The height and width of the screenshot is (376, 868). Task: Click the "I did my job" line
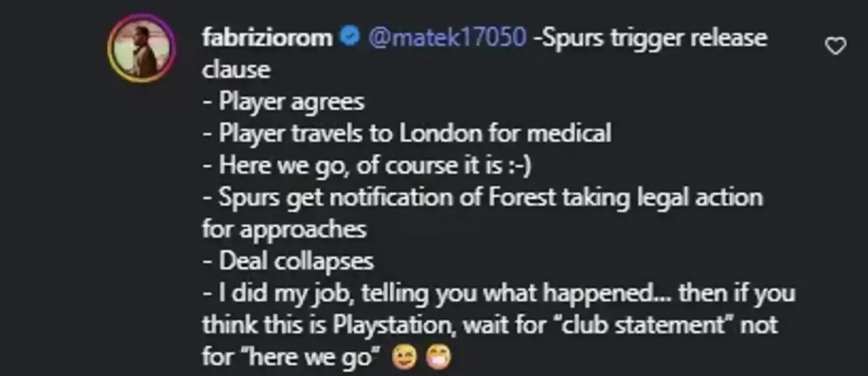[499, 294]
